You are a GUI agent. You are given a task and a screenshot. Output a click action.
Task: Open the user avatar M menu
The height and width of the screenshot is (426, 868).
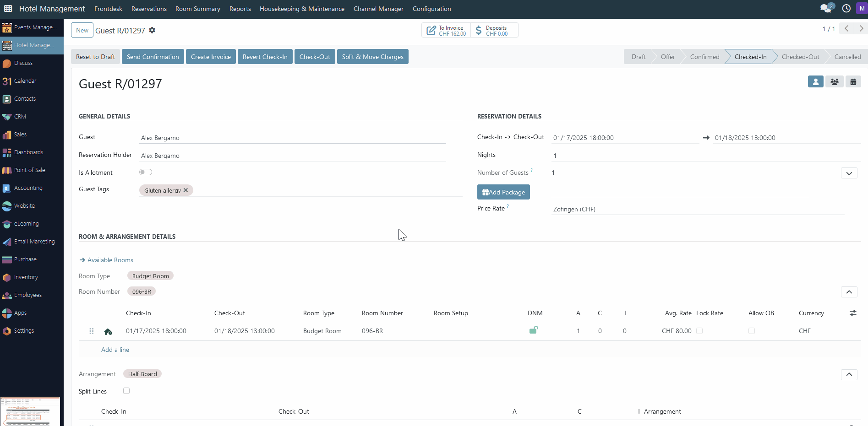(x=862, y=9)
